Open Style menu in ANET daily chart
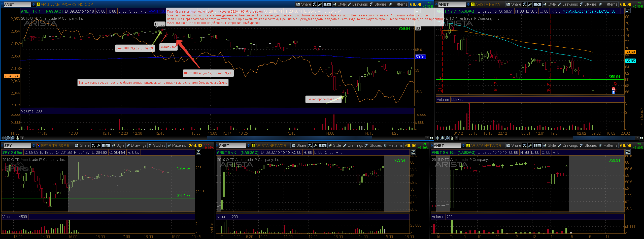Screen dimensions: 644x239 pyautogui.click(x=550, y=4)
